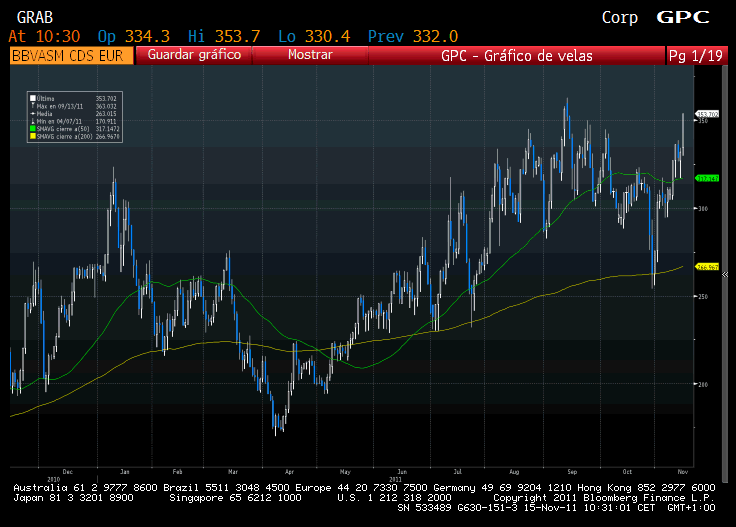Click the Jun label on time axis
This screenshot has height=527, width=736.
pos(402,472)
